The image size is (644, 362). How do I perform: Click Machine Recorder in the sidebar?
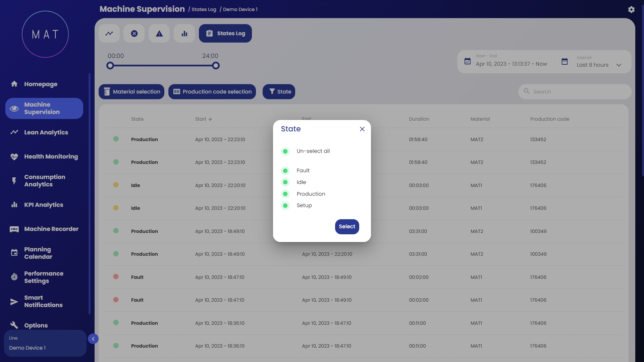coord(51,229)
